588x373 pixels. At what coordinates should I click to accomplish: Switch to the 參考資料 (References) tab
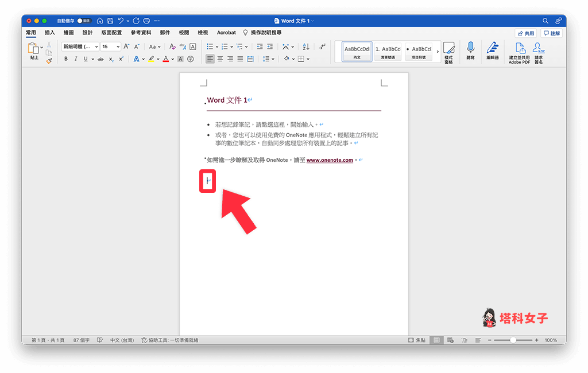pos(141,33)
